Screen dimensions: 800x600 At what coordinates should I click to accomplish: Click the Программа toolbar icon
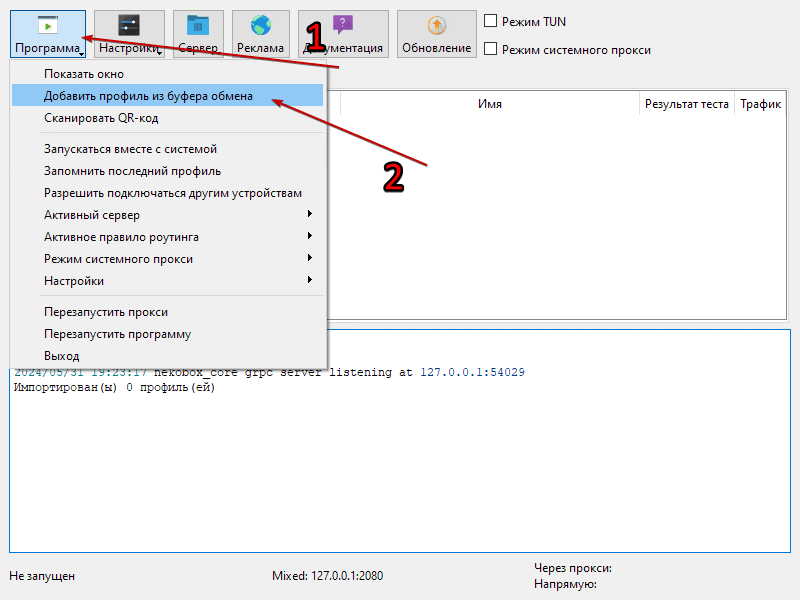pyautogui.click(x=48, y=27)
